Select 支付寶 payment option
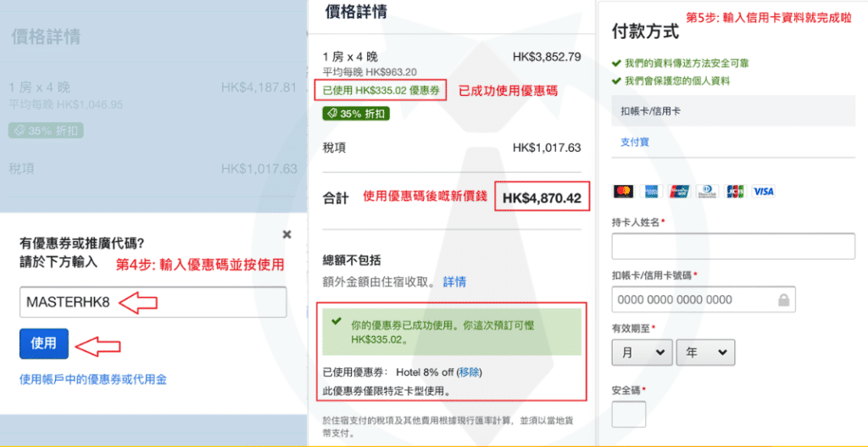 [x=634, y=142]
